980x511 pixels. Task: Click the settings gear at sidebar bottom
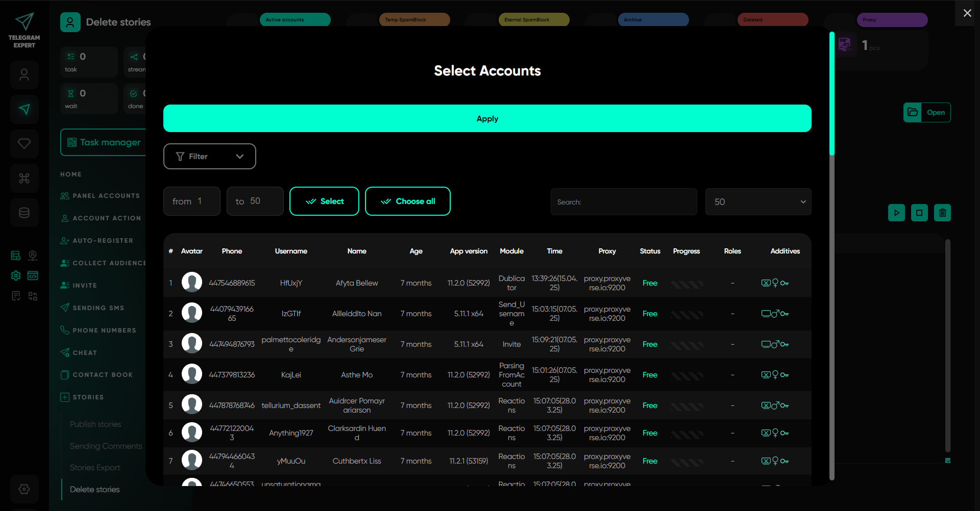coord(24,489)
